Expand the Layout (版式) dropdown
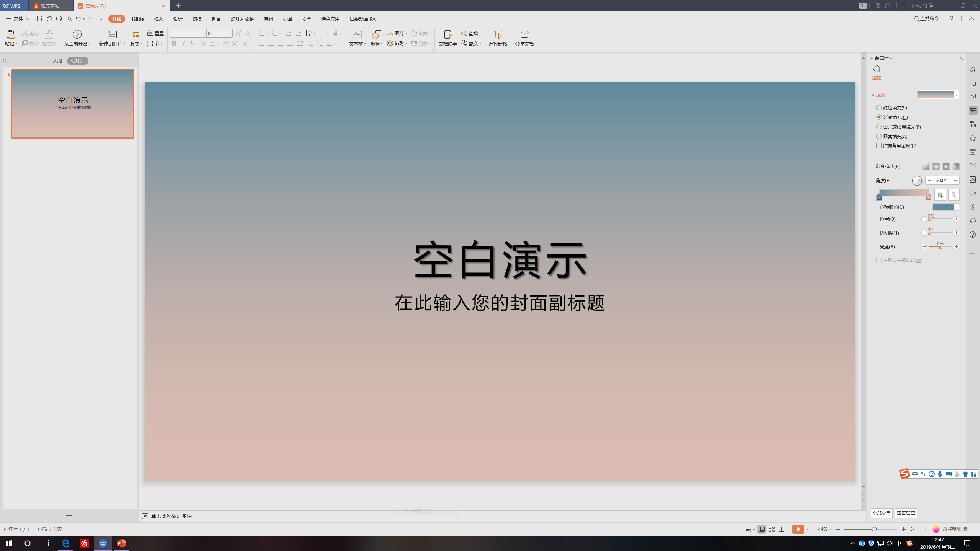The height and width of the screenshot is (551, 980). click(136, 44)
